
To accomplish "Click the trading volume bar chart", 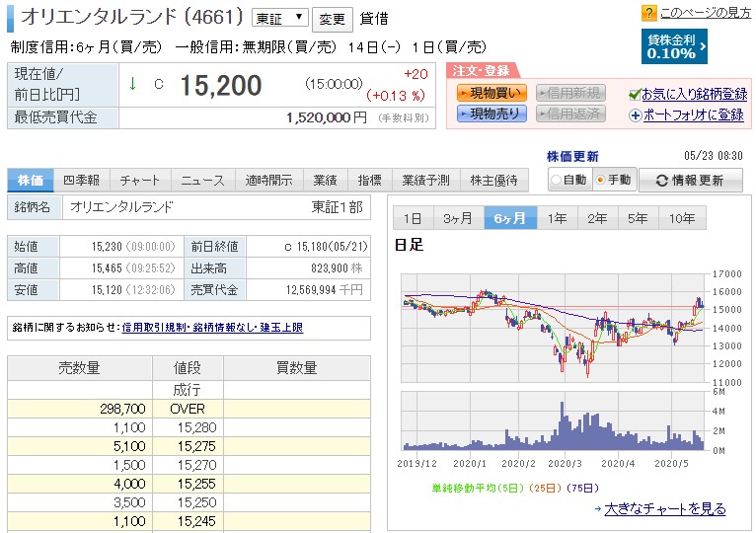I will (x=555, y=421).
